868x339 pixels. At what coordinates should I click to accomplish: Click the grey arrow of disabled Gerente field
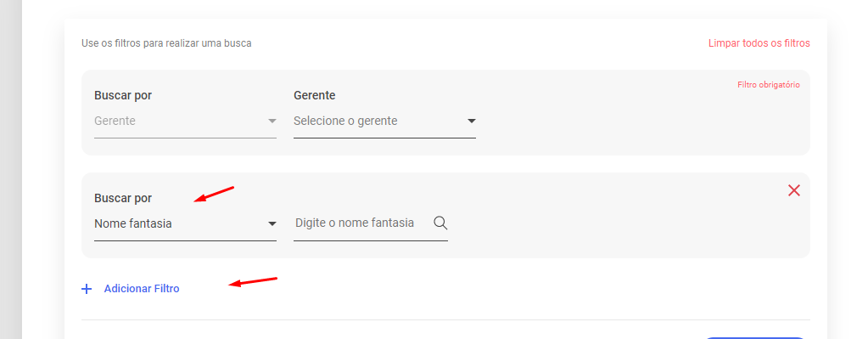pyautogui.click(x=272, y=121)
